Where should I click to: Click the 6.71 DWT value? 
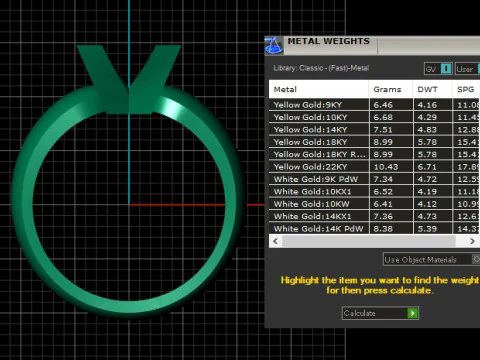pos(427,167)
